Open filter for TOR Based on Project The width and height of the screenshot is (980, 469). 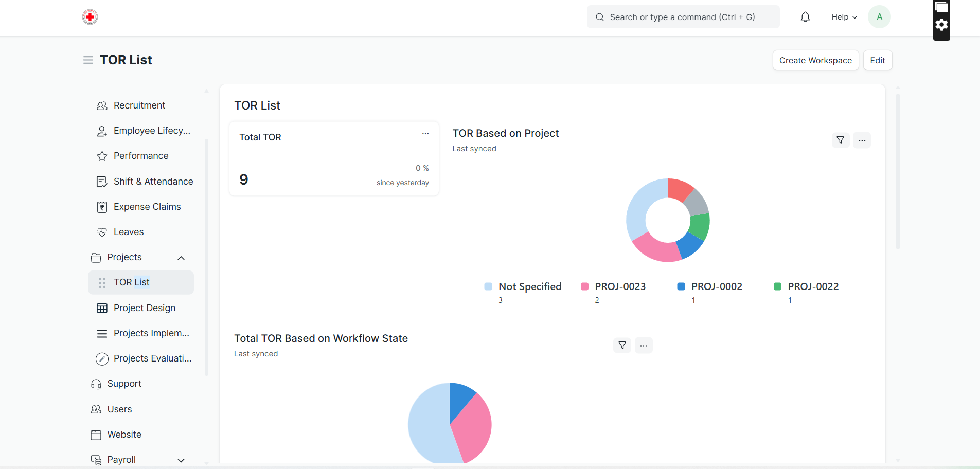tap(840, 140)
